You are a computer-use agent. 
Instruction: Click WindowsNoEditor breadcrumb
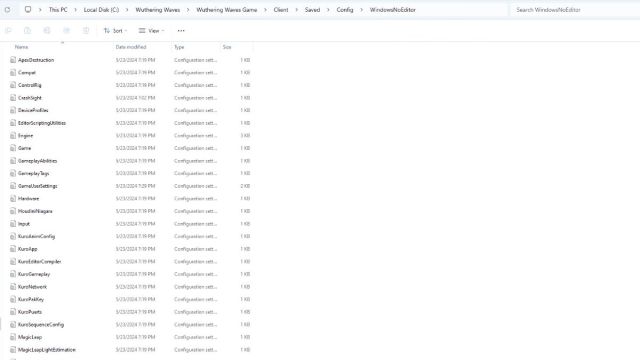coord(393,10)
